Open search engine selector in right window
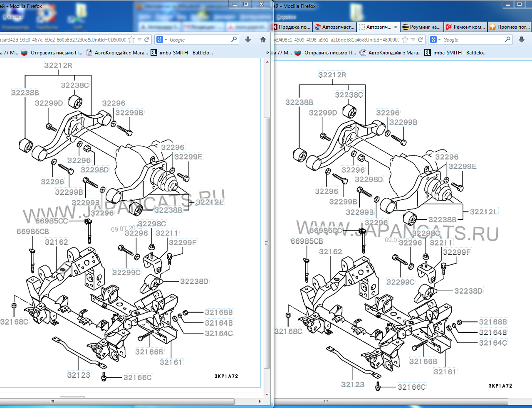The height and width of the screenshot is (408, 532). (x=435, y=39)
